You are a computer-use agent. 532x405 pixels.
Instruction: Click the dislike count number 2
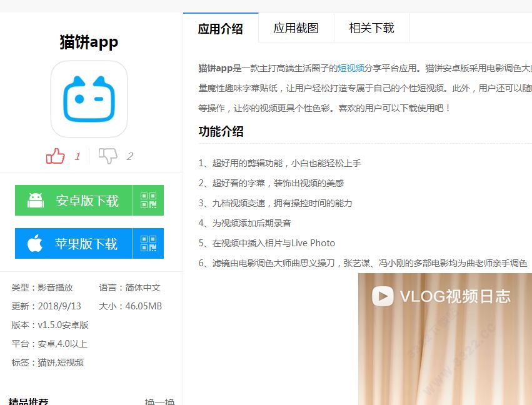tap(129, 156)
